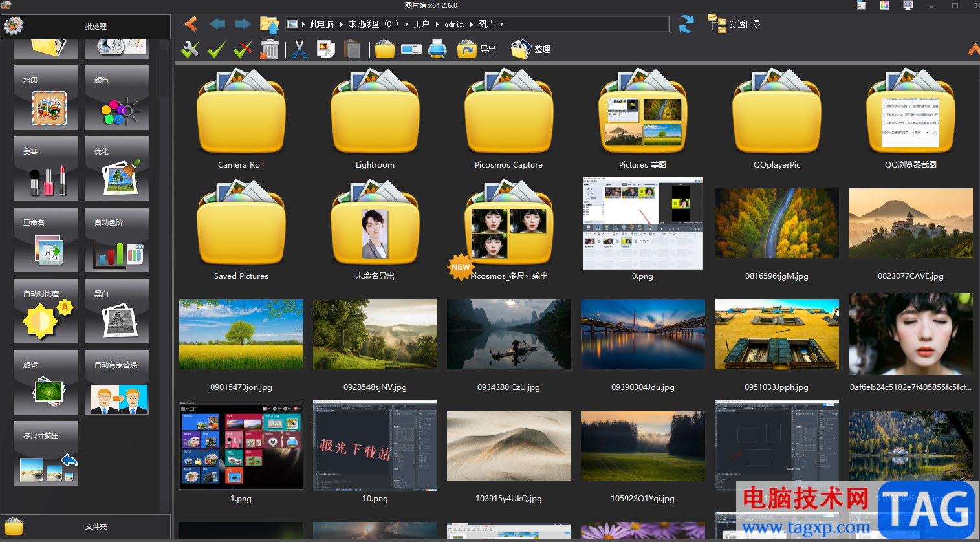This screenshot has width=980, height=542.
Task: Switch to the 文件夹 folders panel
Action: pos(86,526)
